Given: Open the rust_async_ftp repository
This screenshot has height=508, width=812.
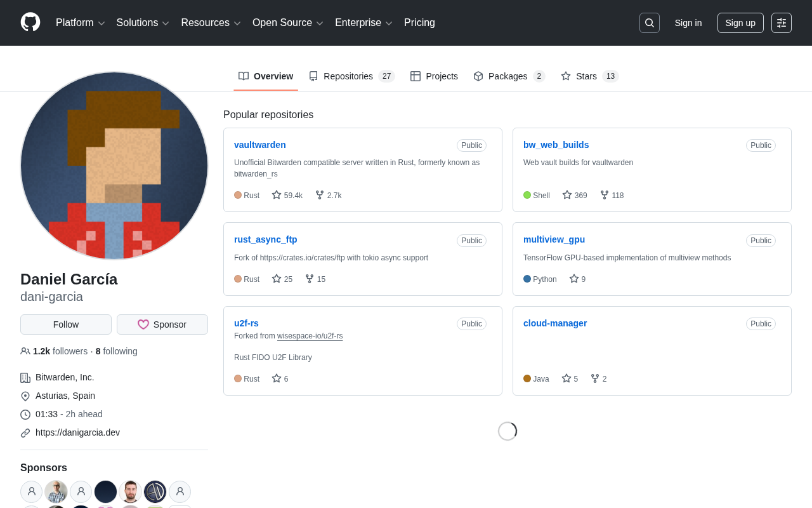Looking at the screenshot, I should point(266,239).
